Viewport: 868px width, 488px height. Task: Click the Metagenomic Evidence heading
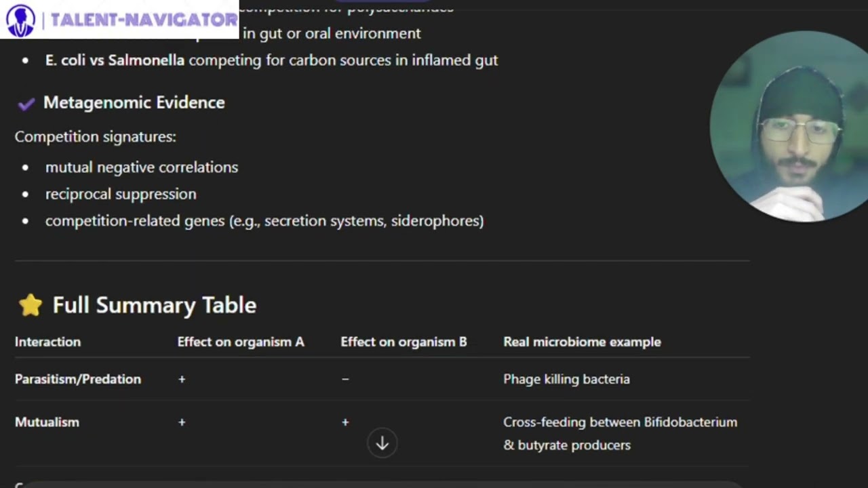(x=134, y=102)
